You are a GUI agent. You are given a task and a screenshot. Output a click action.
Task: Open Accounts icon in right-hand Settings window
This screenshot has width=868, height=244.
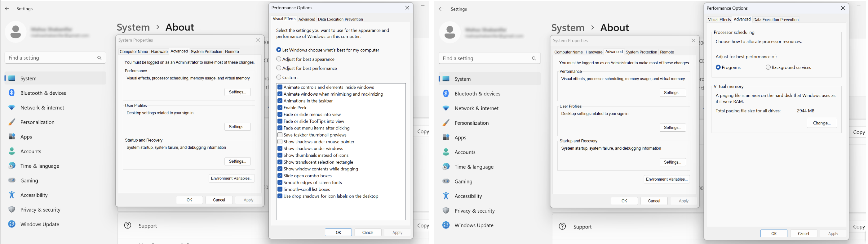click(446, 152)
